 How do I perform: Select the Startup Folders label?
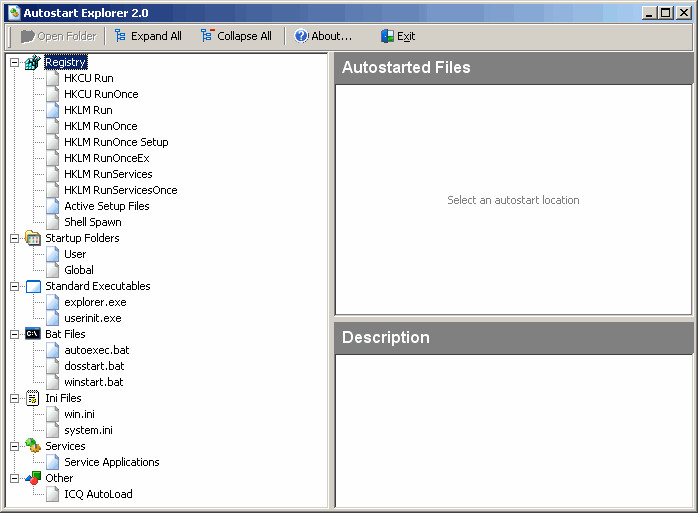pyautogui.click(x=82, y=238)
